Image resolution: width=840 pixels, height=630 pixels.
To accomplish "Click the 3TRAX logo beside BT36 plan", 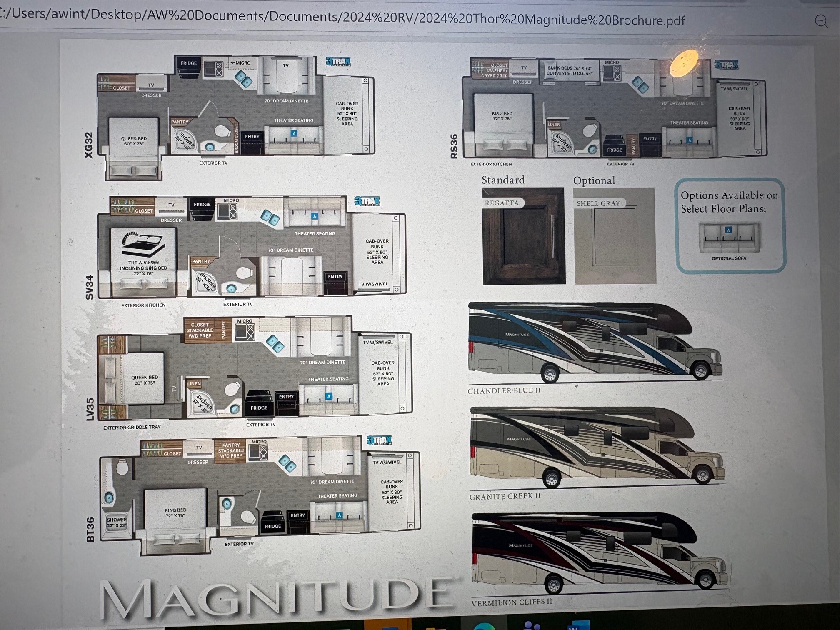I will coord(379,440).
